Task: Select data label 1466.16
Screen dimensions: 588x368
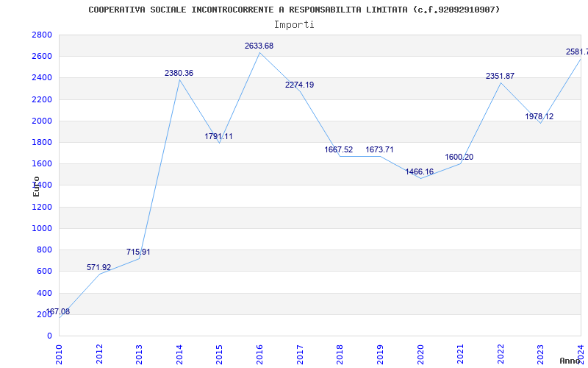Action: (419, 172)
